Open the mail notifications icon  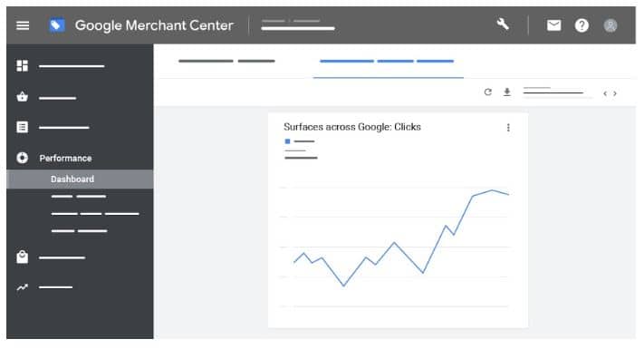point(553,25)
